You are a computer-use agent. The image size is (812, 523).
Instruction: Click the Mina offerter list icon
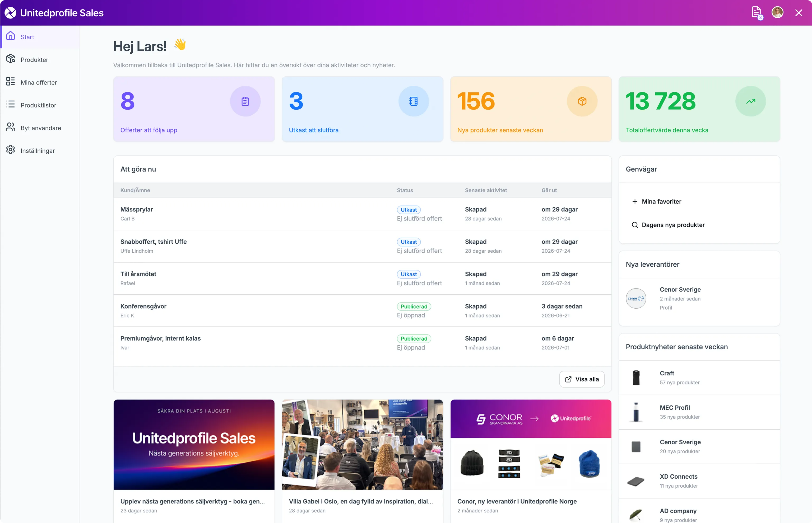[x=11, y=82]
